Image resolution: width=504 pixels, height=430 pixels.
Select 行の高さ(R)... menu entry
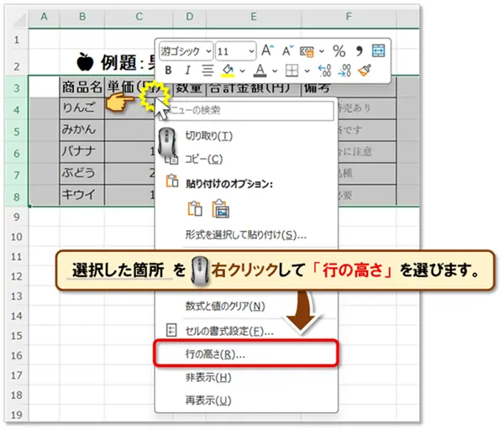coord(246,354)
